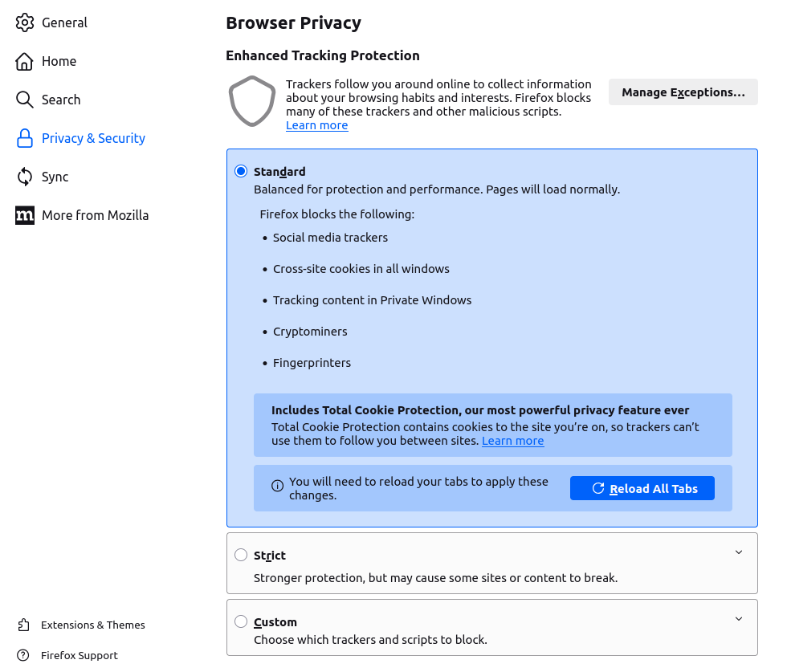Click the Home house icon

point(25,61)
